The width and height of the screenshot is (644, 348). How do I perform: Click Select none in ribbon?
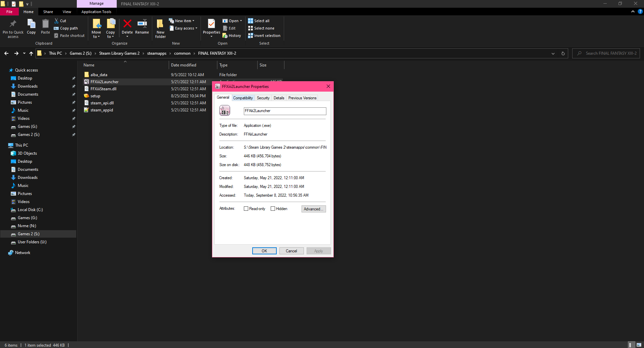261,28
